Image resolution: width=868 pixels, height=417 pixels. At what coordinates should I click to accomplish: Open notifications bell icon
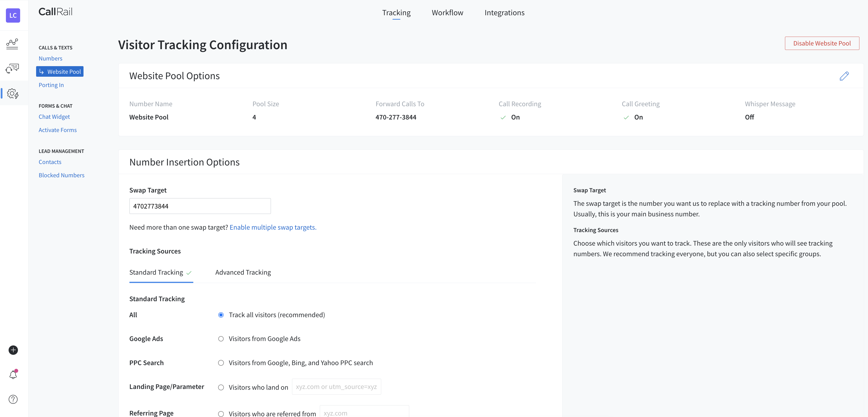(13, 374)
